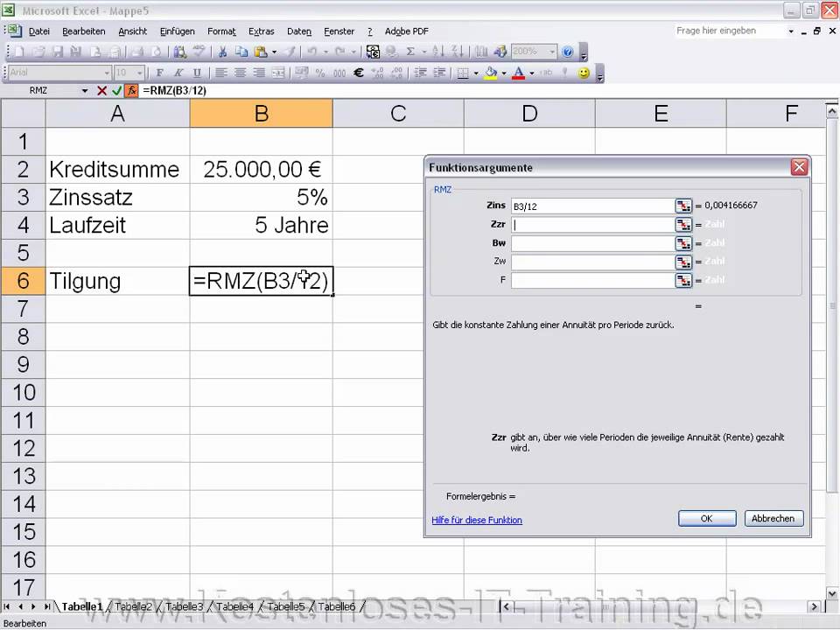Confirm formula with green checkmark
The height and width of the screenshot is (630, 840).
click(116, 90)
